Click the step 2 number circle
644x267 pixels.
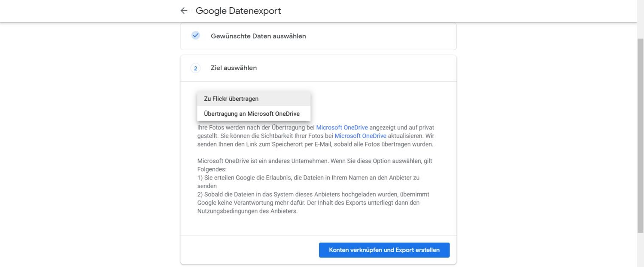[x=195, y=68]
